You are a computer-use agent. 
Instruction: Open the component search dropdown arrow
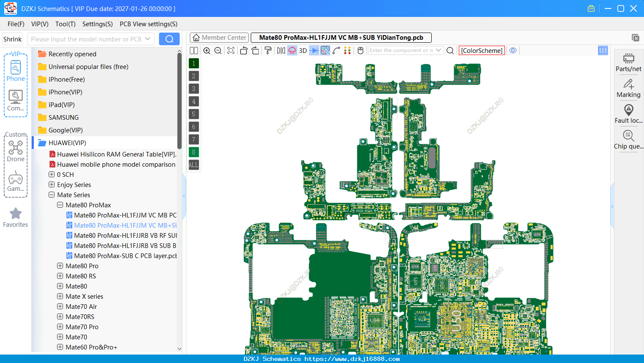[x=438, y=50]
